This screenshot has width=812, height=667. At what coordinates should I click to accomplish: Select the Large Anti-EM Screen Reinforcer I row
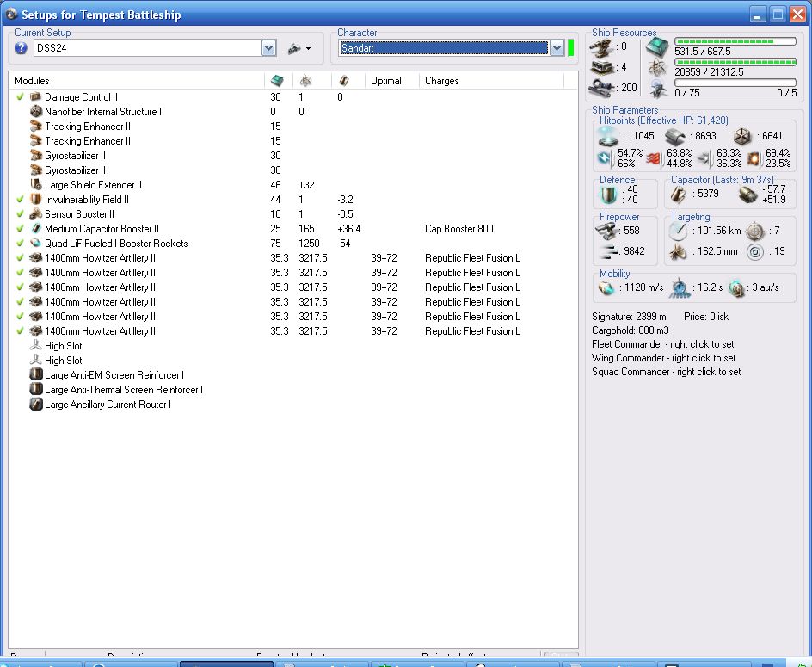[293, 374]
